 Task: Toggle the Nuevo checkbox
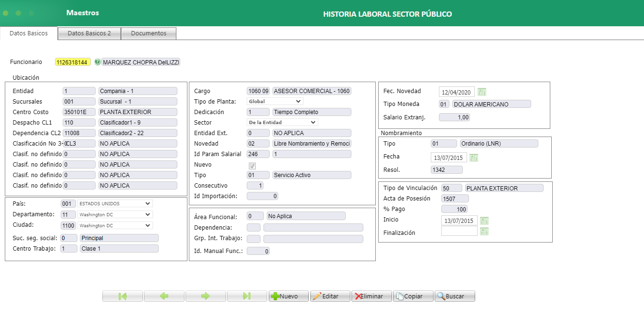[252, 166]
